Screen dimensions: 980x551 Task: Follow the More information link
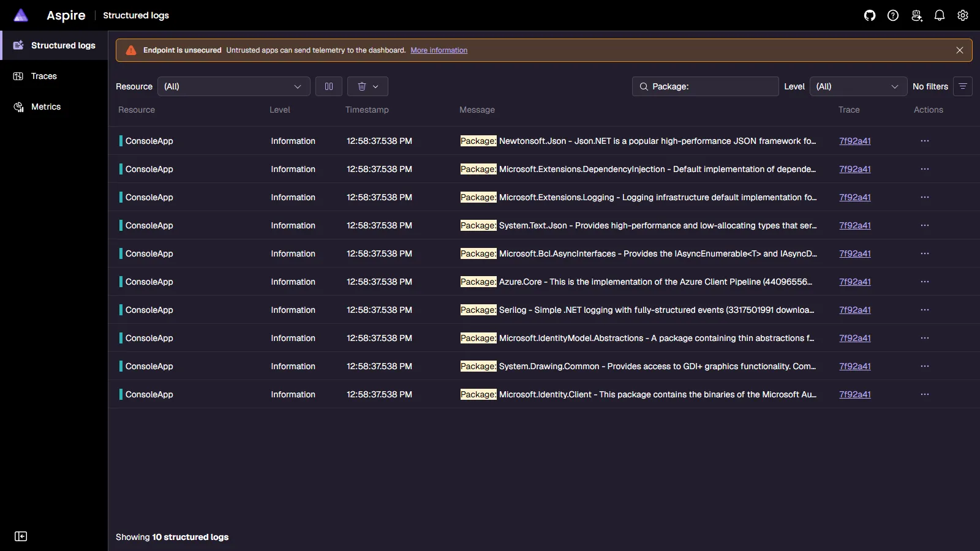click(x=439, y=50)
